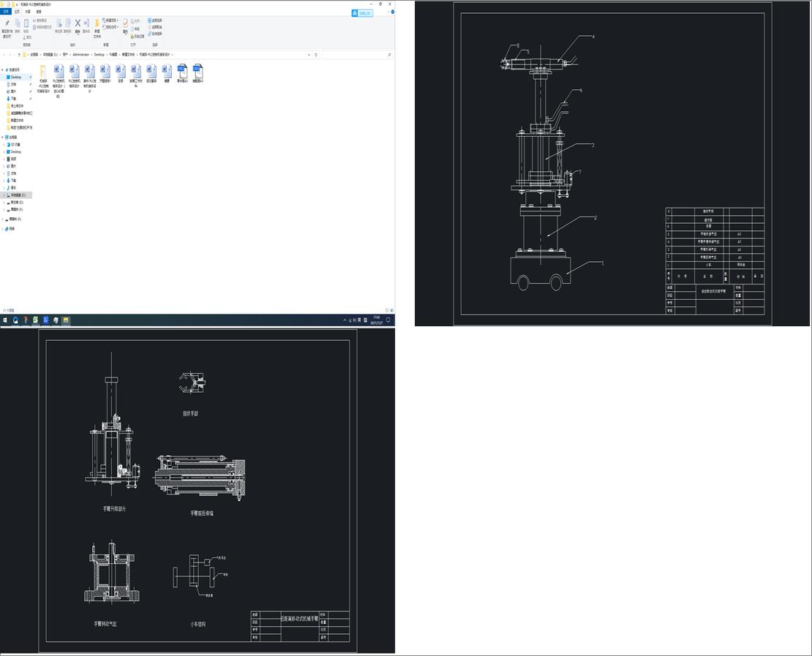This screenshot has width=812, height=656.
Task: Refresh the folder using the address bar refresh icon
Action: pyautogui.click(x=316, y=54)
